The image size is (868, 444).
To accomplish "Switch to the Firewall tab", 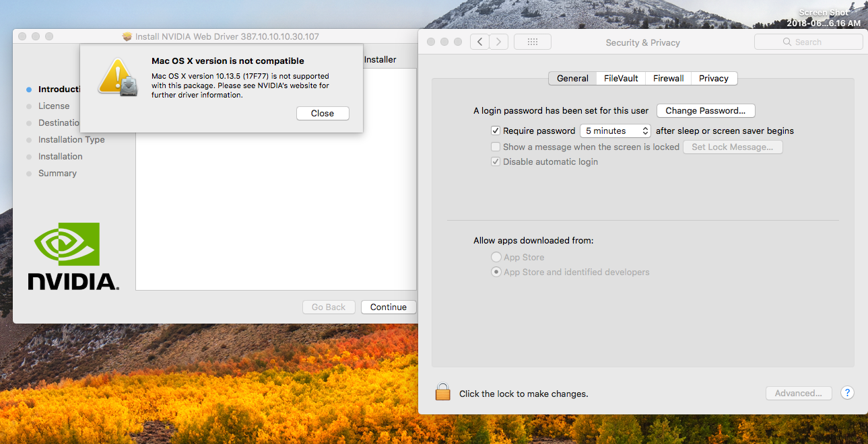I will [x=669, y=78].
